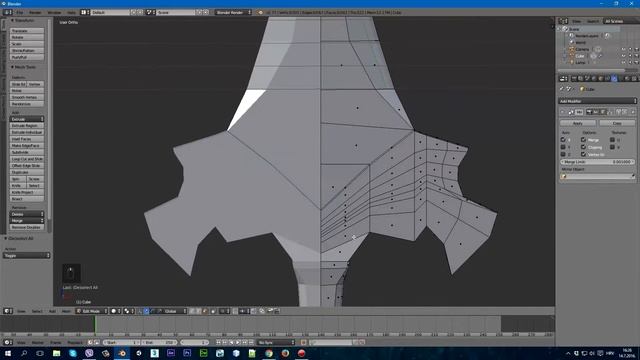
Task: Open the Delete dropdown under Remove
Action: 27,214
